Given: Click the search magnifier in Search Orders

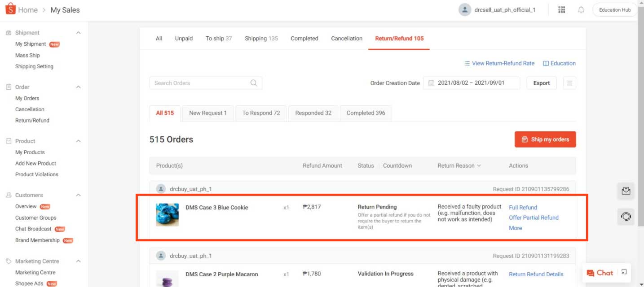Looking at the screenshot, I should click(254, 83).
